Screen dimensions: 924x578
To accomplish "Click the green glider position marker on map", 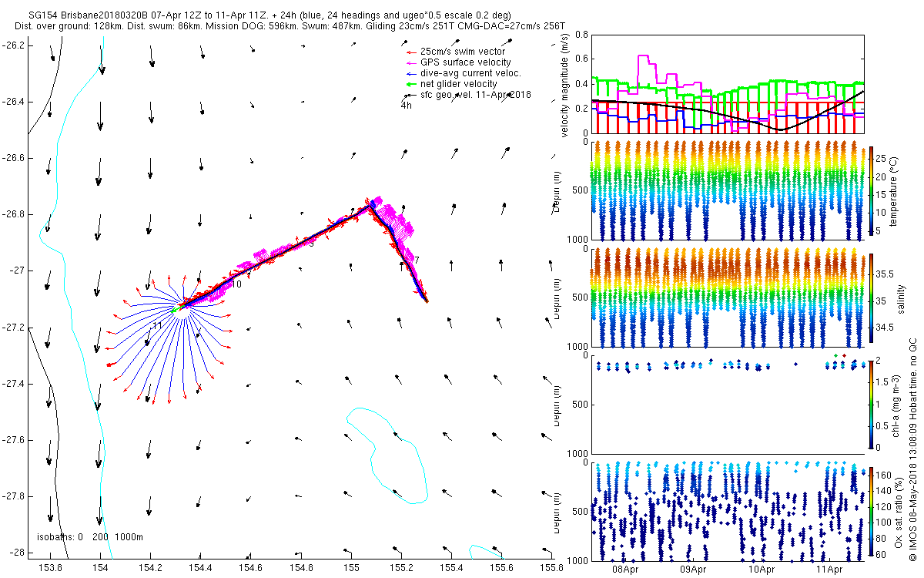I will click(176, 309).
